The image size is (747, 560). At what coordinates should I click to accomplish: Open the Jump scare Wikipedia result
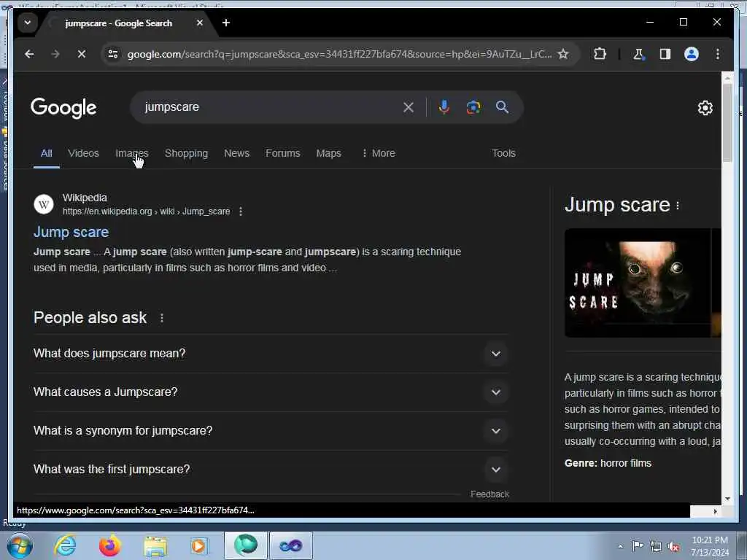[x=71, y=232]
